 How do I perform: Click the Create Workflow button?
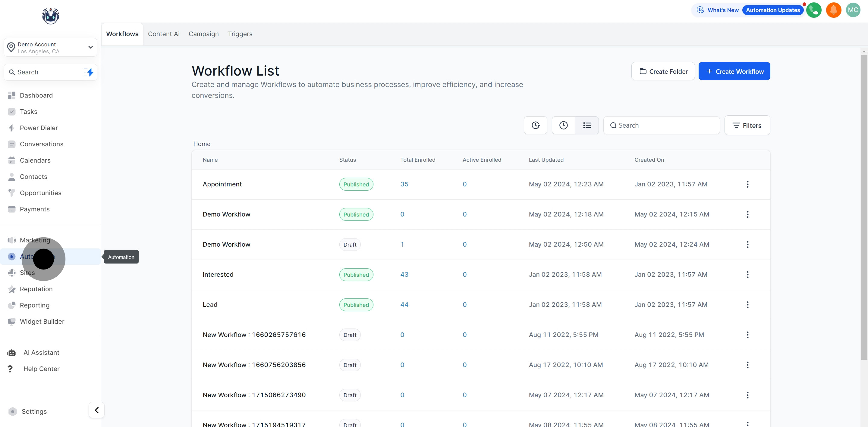pos(734,71)
